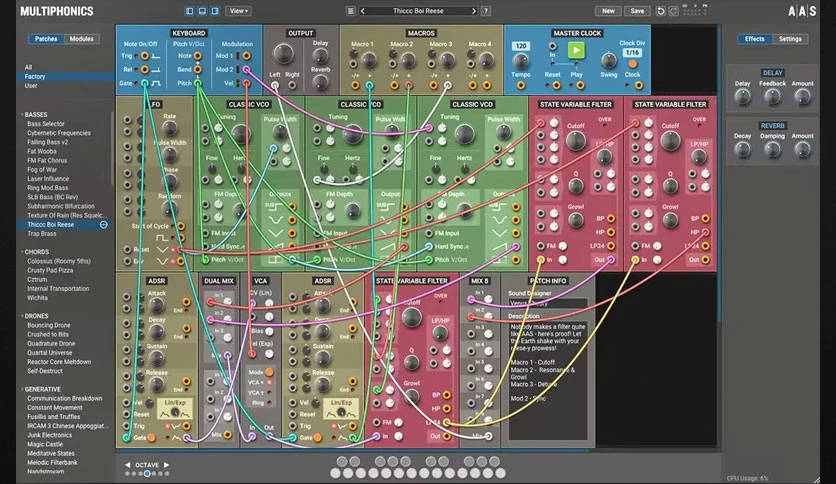The image size is (836, 484).
Task: Adjust the Master Clock Swing knob
Action: pos(608,60)
